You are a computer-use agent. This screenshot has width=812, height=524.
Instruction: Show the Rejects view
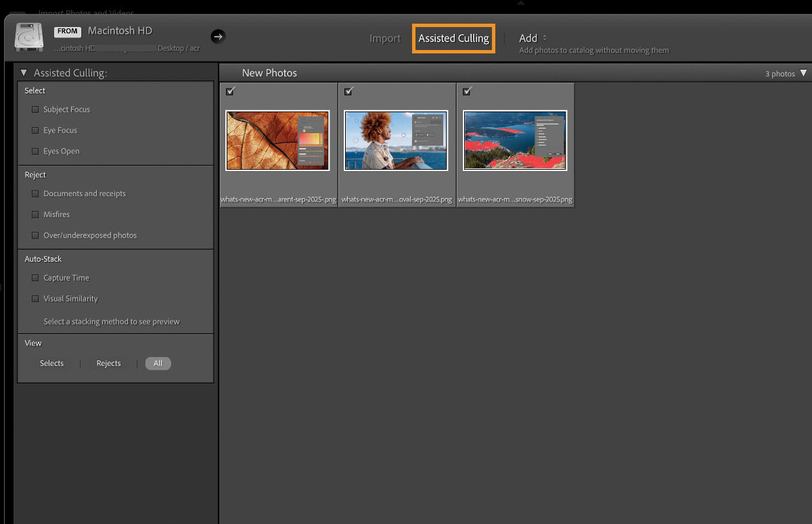click(108, 363)
